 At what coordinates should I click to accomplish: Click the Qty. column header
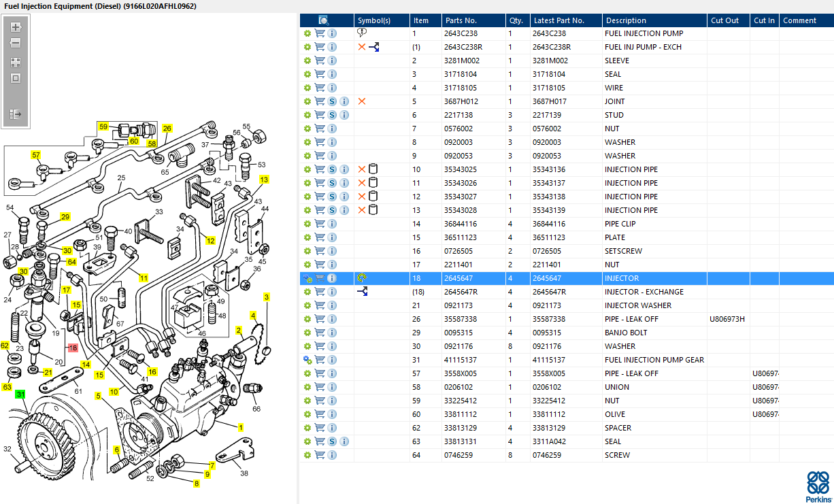point(516,20)
